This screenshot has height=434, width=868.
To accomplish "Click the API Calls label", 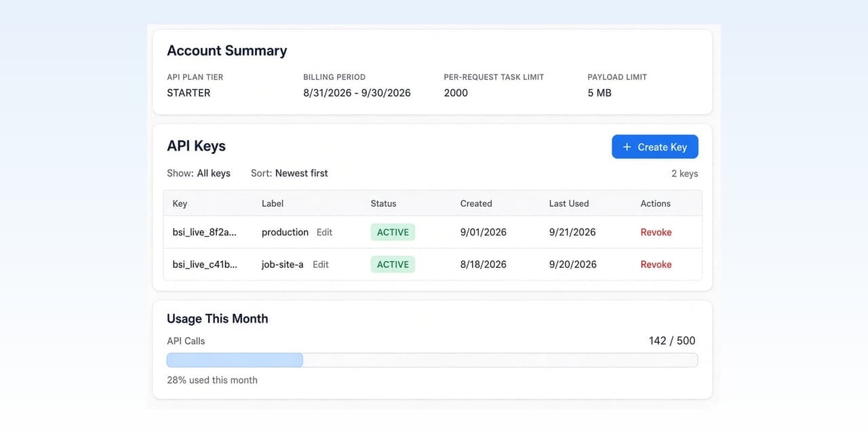I will coord(186,341).
